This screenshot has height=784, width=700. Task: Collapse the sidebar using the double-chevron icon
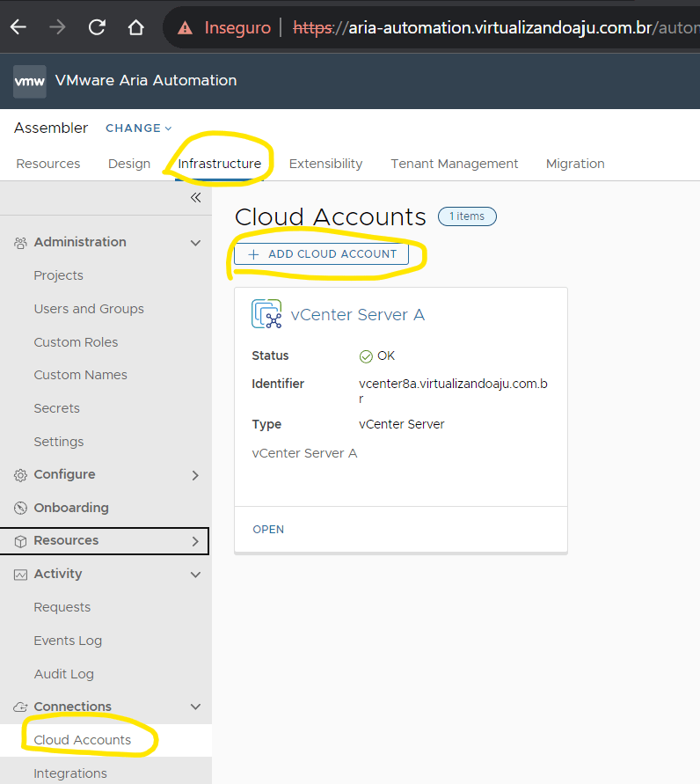coord(195,198)
